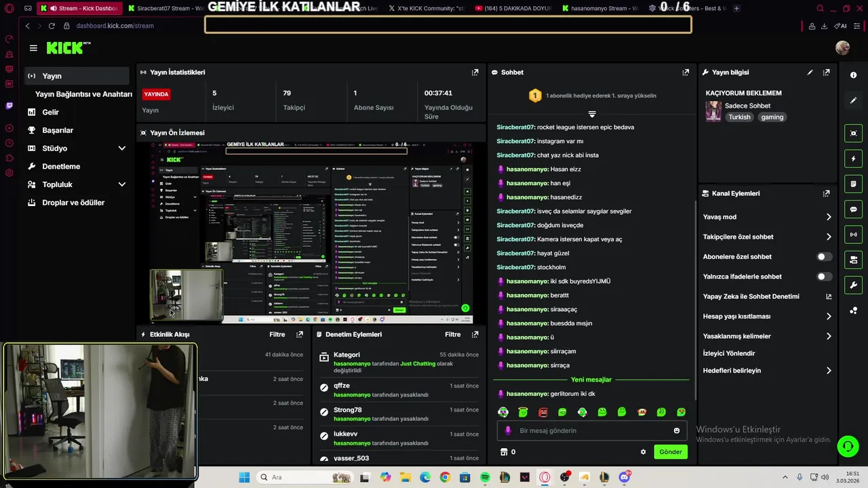Image resolution: width=868 pixels, height=488 pixels.
Task: Toggle the lightning bolt activity icon in the right rail
Action: [853, 159]
